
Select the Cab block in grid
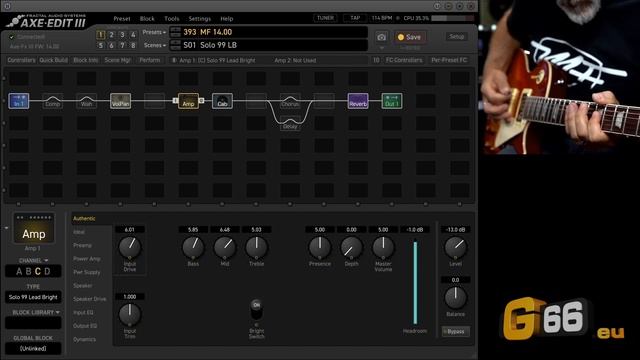click(x=222, y=101)
